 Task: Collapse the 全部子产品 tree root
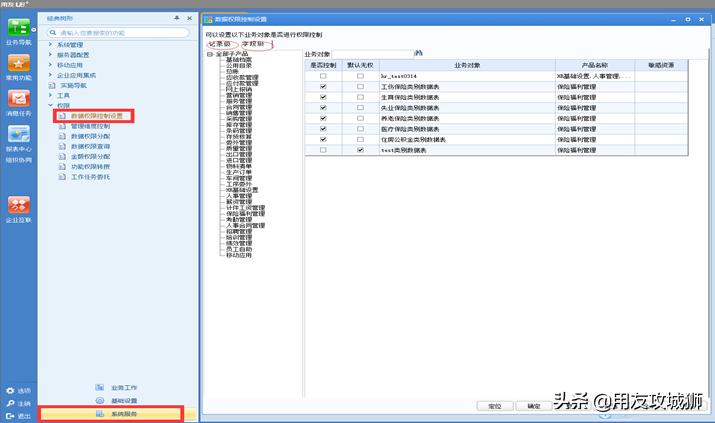point(210,54)
